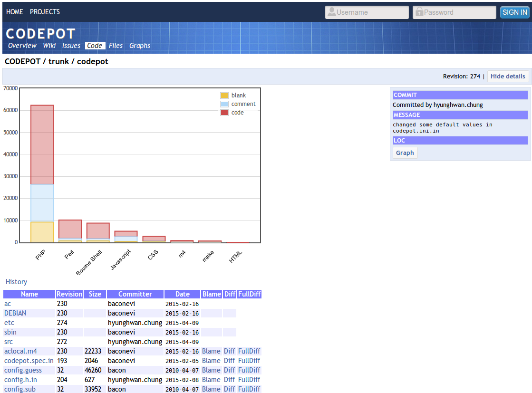Screen dimensions: 532x393
Task: Open Diff for codepot.spec.in
Action: (x=229, y=360)
